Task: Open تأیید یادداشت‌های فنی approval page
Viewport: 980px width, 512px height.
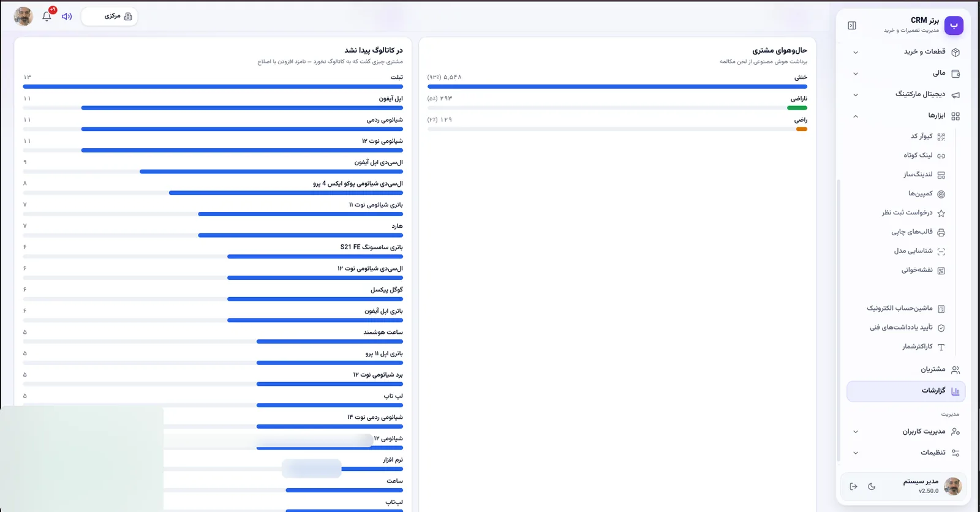Action: (907, 328)
